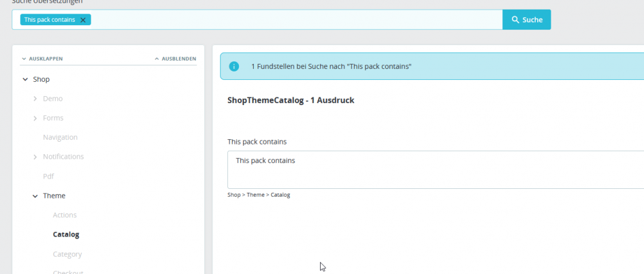Open the Actions item under Theme
Screen dimensions: 644x274
(x=64, y=215)
